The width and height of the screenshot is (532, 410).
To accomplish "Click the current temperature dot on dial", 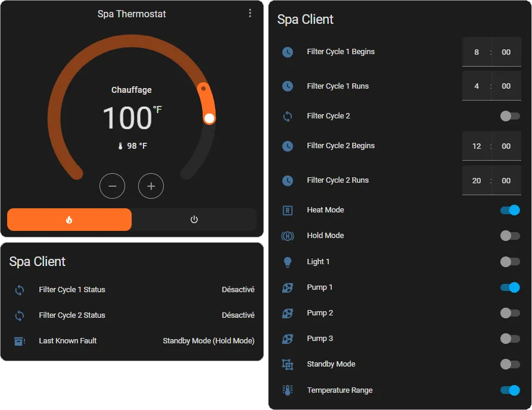I will (203, 89).
